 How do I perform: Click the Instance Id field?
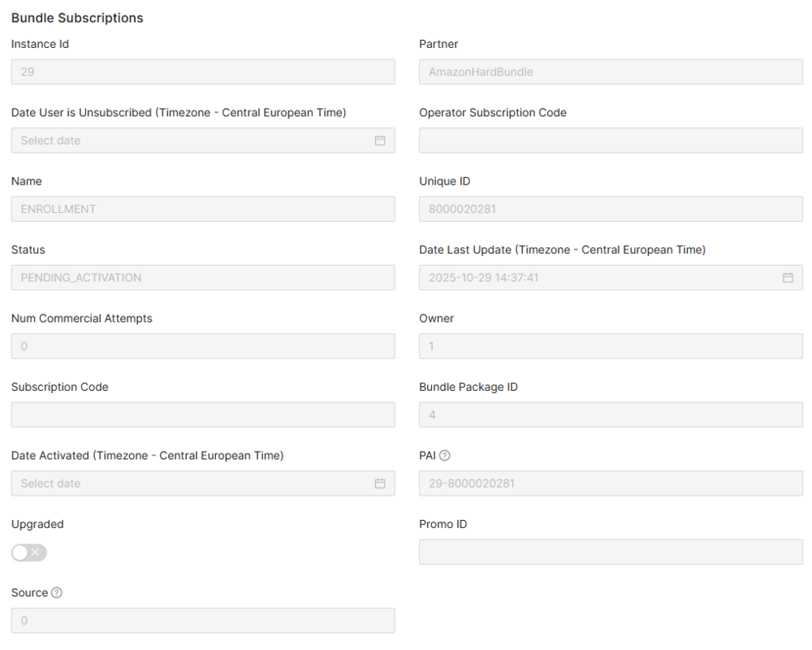tap(203, 71)
